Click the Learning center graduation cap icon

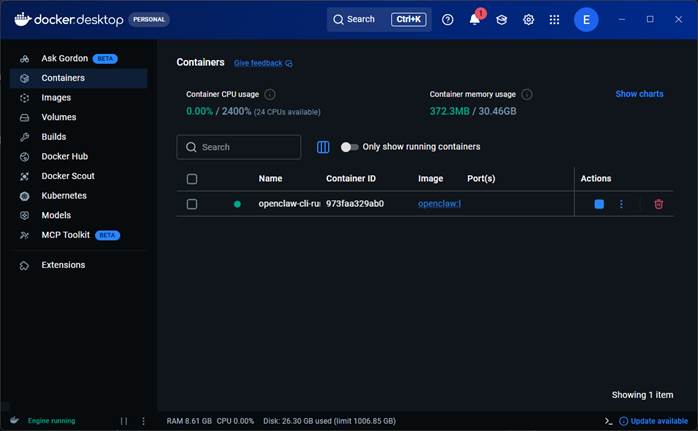(502, 19)
